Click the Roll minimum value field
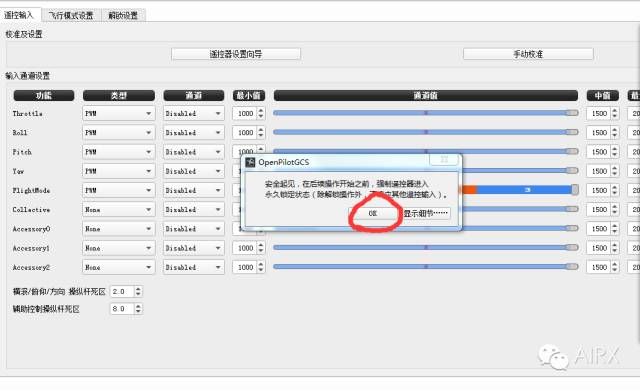Screen dimensions: 640x390 click(x=245, y=133)
